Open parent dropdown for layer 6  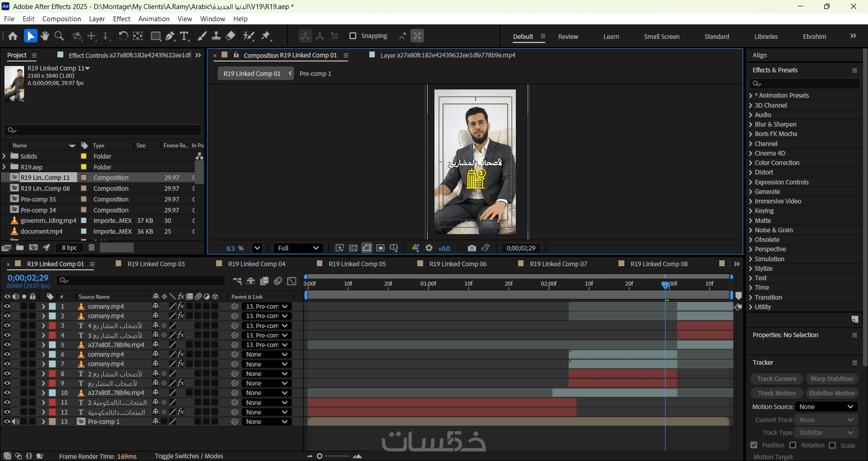pos(266,354)
